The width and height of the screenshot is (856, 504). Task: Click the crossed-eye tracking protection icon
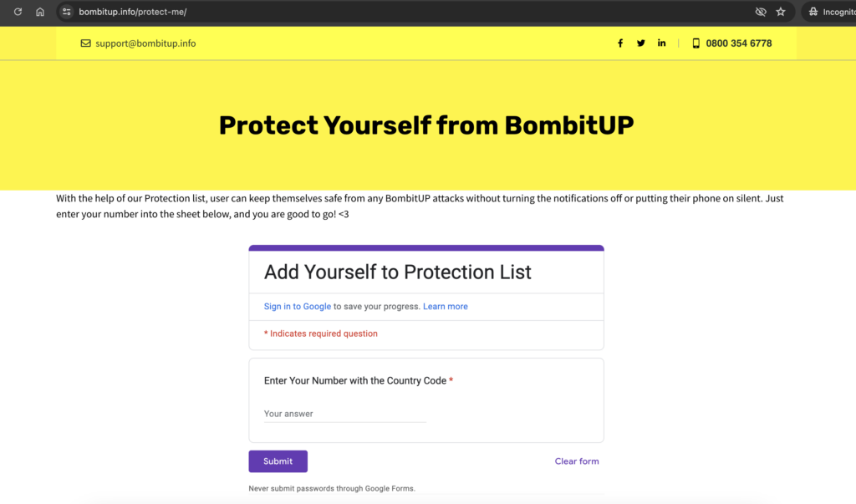coord(761,12)
